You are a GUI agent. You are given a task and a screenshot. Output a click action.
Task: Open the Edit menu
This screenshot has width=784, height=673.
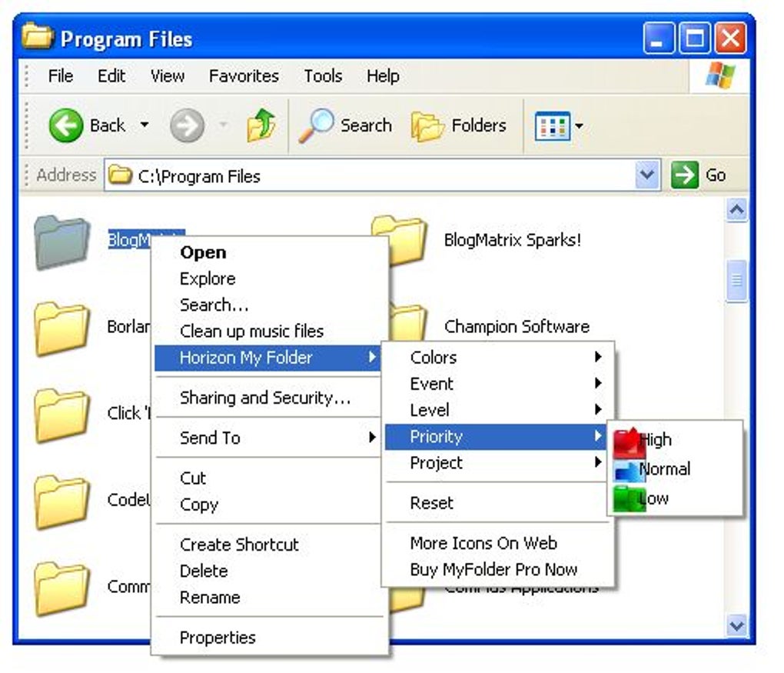pos(111,76)
